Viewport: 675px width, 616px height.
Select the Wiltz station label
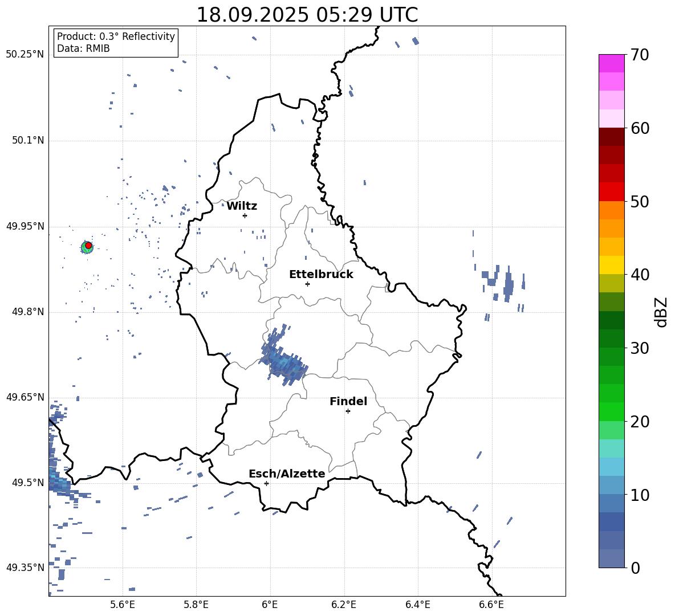pos(242,206)
